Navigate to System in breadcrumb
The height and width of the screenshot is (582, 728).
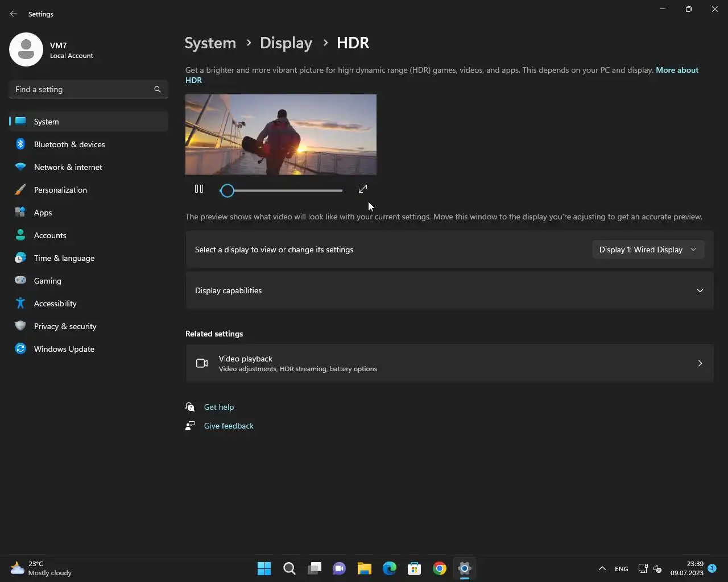[210, 43]
